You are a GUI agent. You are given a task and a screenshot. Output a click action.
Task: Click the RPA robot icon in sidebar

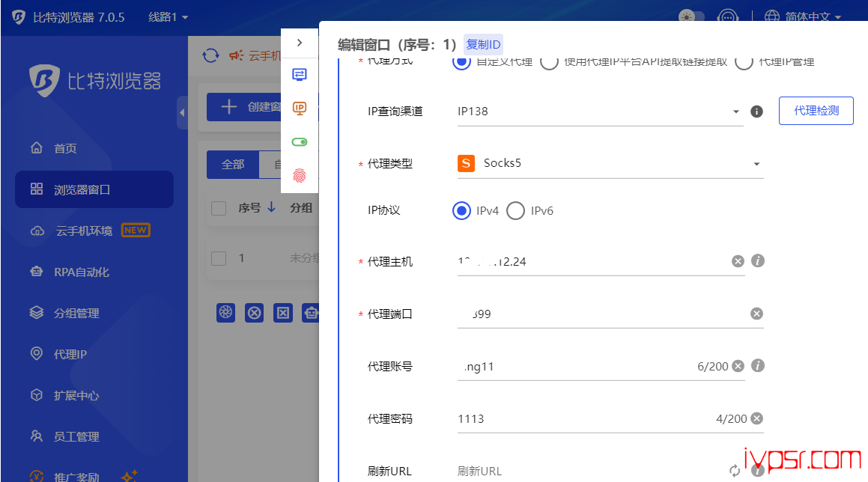pos(37,271)
